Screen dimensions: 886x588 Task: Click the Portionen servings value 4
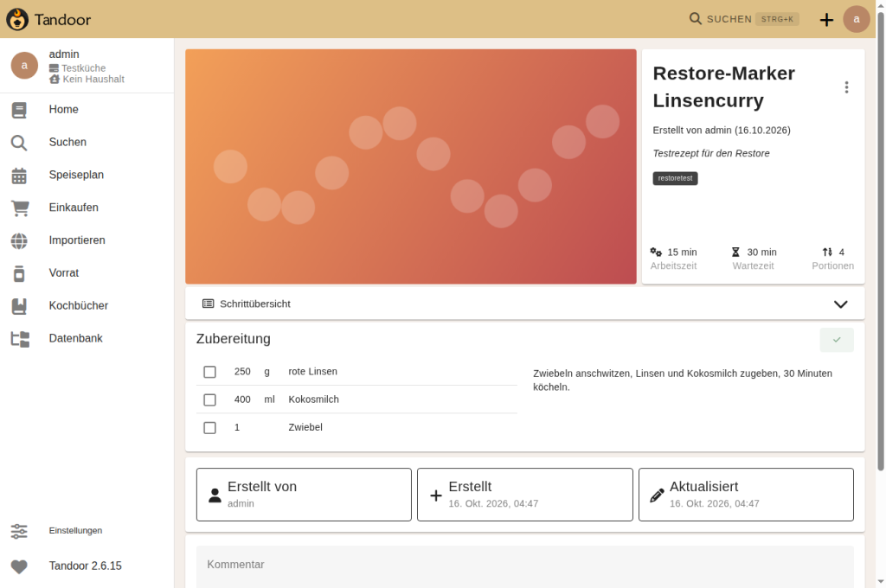[x=841, y=252]
